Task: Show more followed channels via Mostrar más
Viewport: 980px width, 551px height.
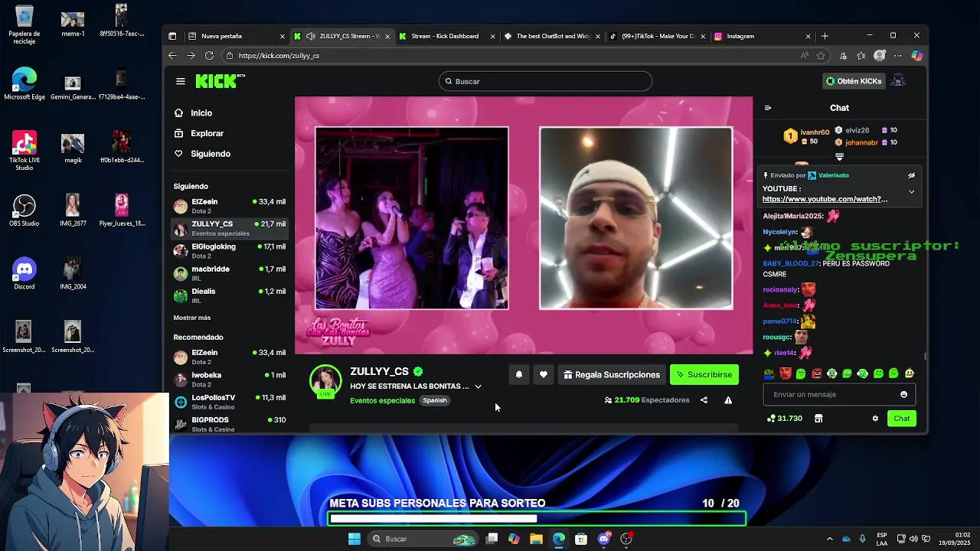Action: pyautogui.click(x=192, y=318)
